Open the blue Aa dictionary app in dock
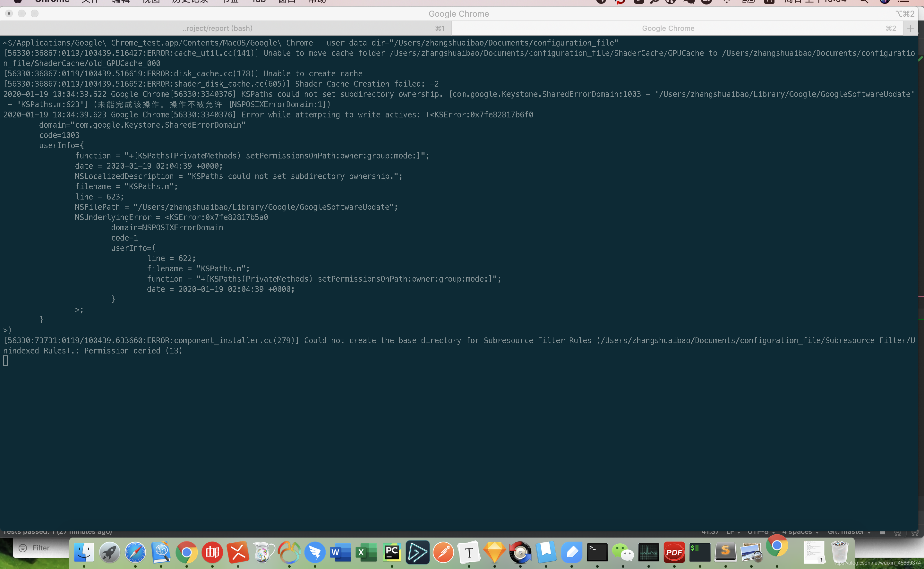This screenshot has width=924, height=569. click(x=161, y=552)
